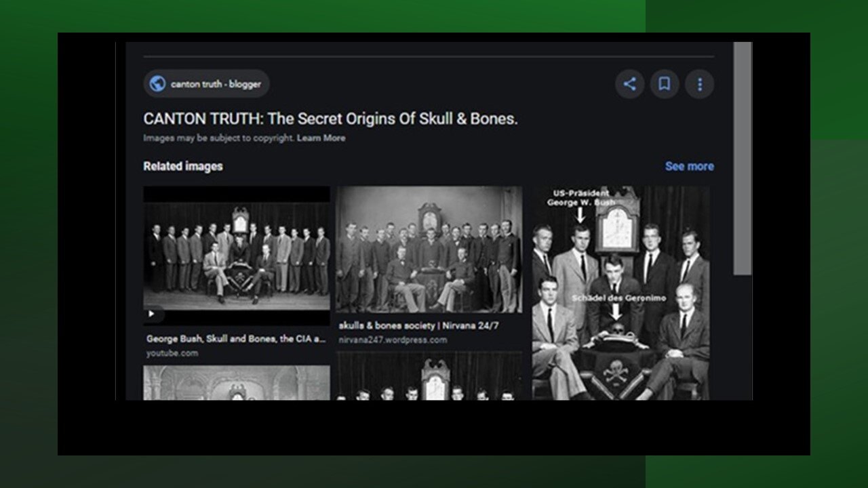
Task: Open the partially visible thumbnail below Nirvana 24/7
Action: [x=429, y=376]
